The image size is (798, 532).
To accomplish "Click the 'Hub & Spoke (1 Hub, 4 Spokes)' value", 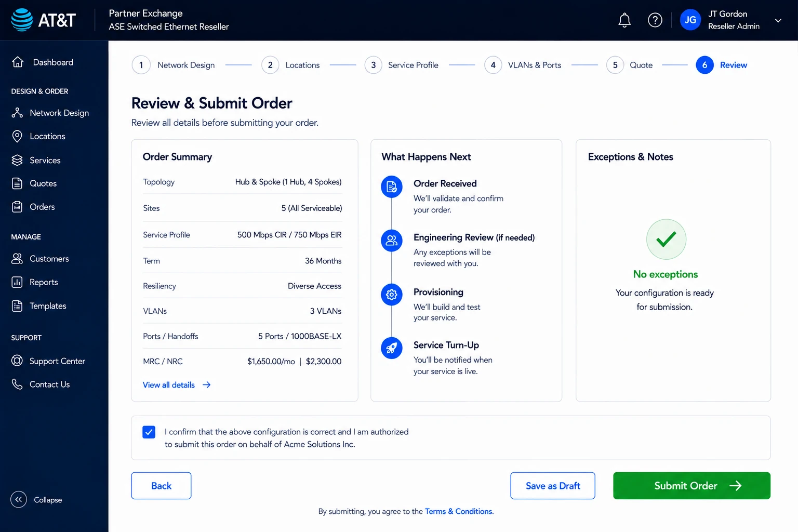I will [x=288, y=182].
